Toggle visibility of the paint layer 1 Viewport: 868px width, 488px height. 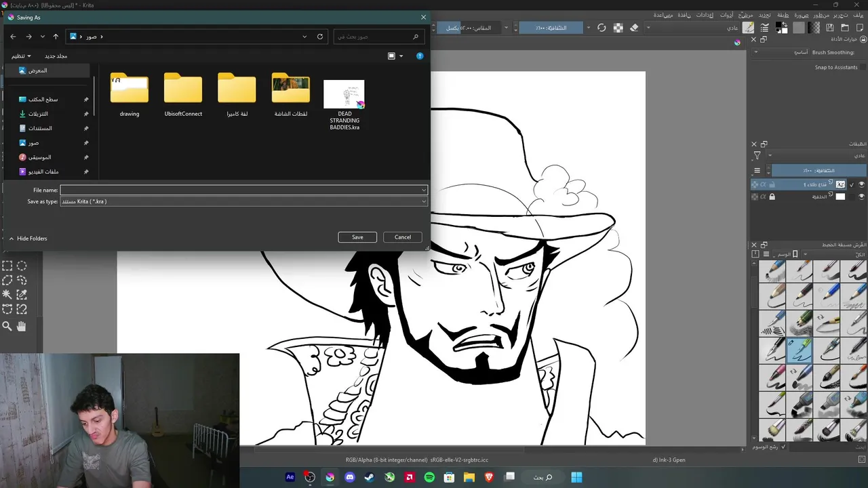click(862, 184)
